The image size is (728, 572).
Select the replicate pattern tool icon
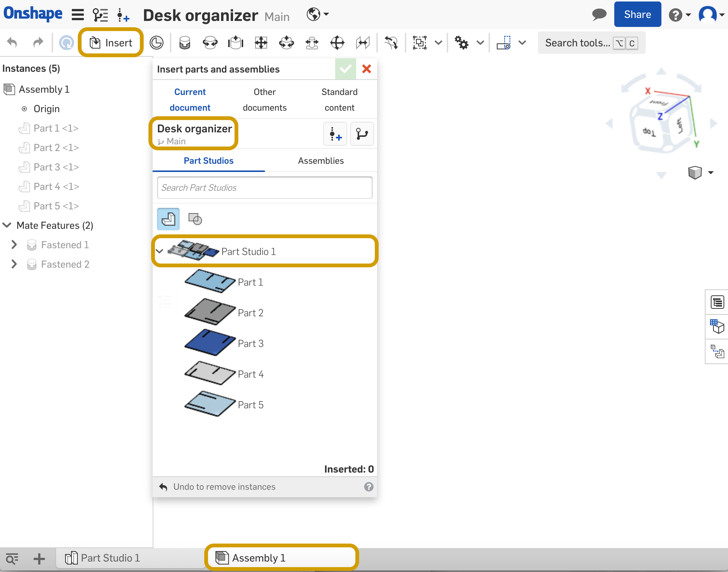(x=504, y=43)
